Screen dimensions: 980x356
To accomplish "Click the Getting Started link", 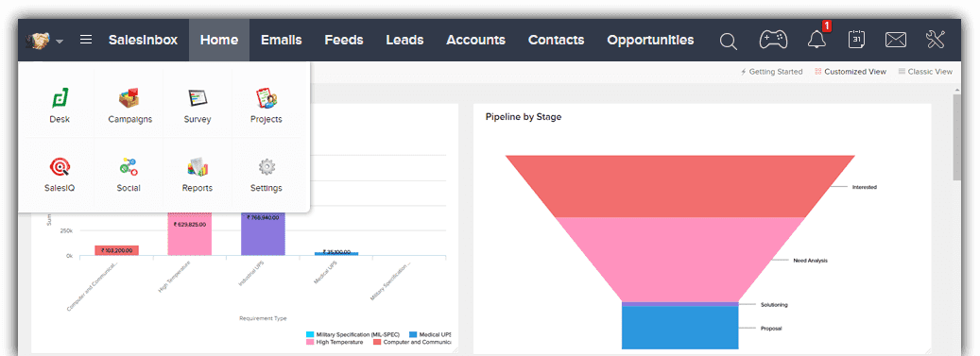I will click(x=771, y=72).
